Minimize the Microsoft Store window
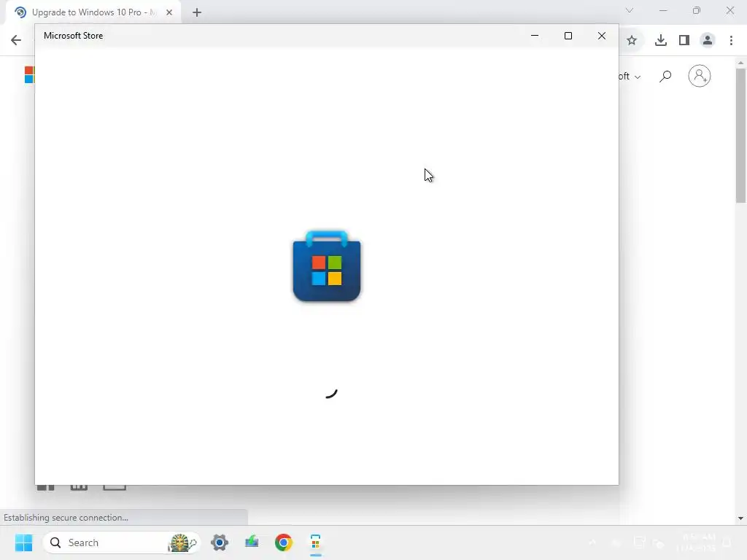This screenshot has width=747, height=560. point(535,36)
